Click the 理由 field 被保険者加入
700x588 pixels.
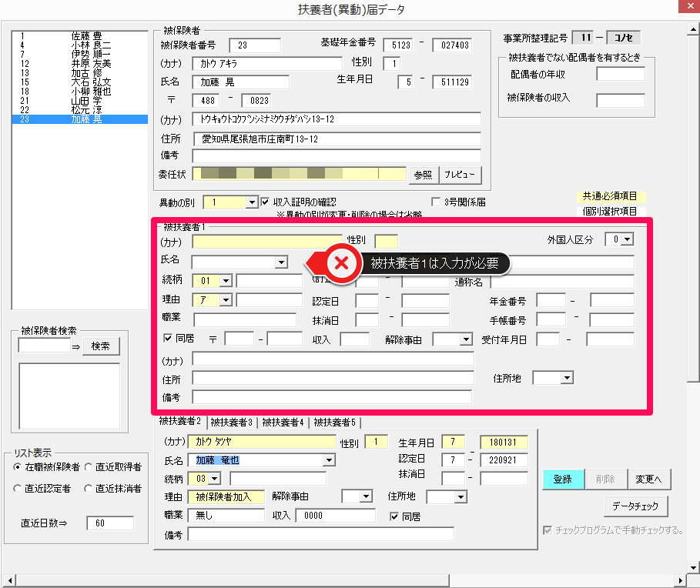[x=226, y=497]
